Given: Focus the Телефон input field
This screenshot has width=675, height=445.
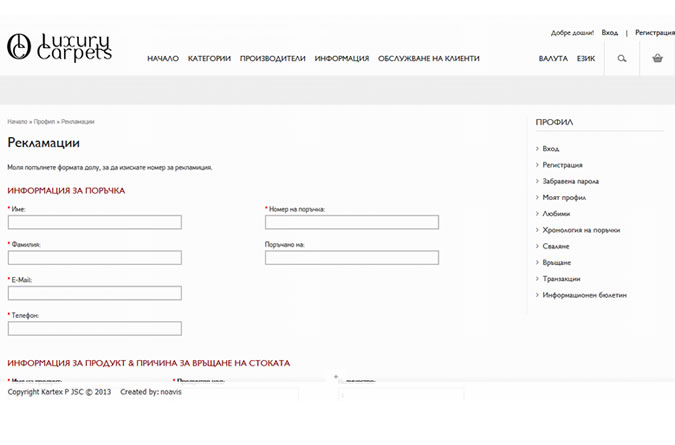Looking at the screenshot, I should pyautogui.click(x=95, y=328).
